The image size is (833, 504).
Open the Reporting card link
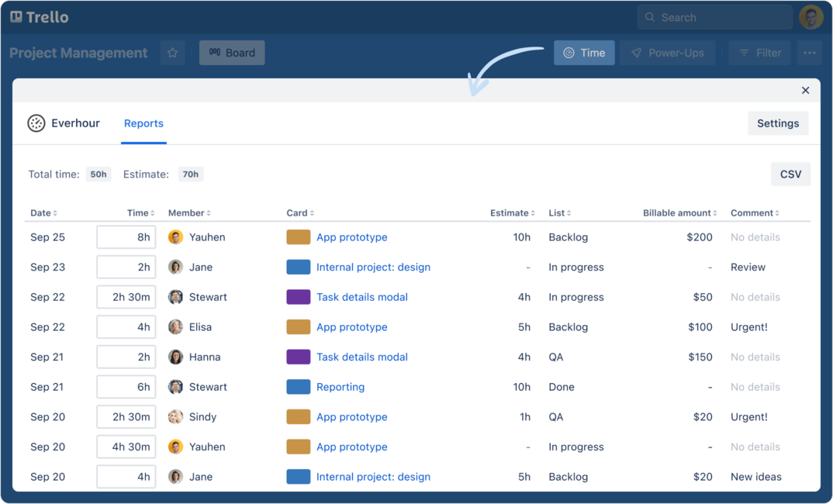pos(340,387)
